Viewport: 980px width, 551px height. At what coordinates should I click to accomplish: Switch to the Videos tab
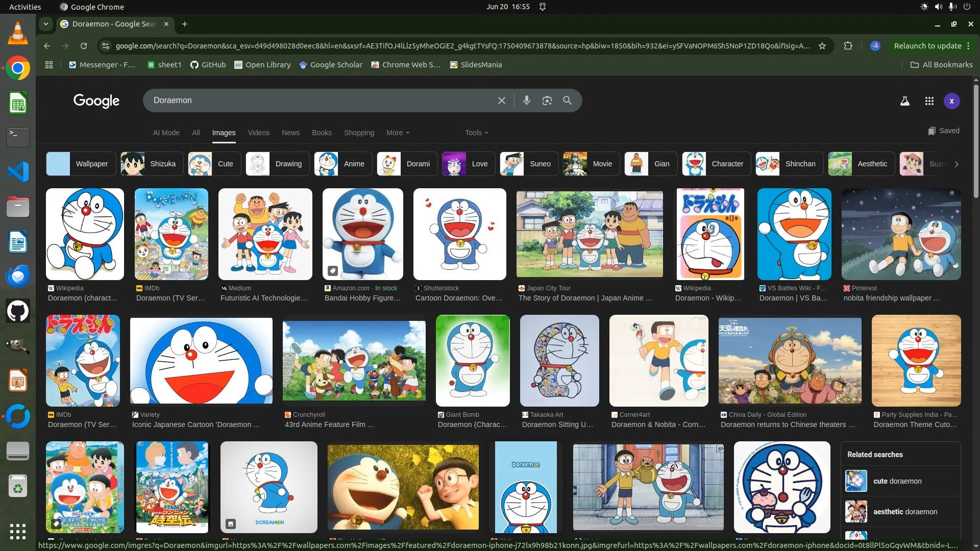tap(258, 133)
